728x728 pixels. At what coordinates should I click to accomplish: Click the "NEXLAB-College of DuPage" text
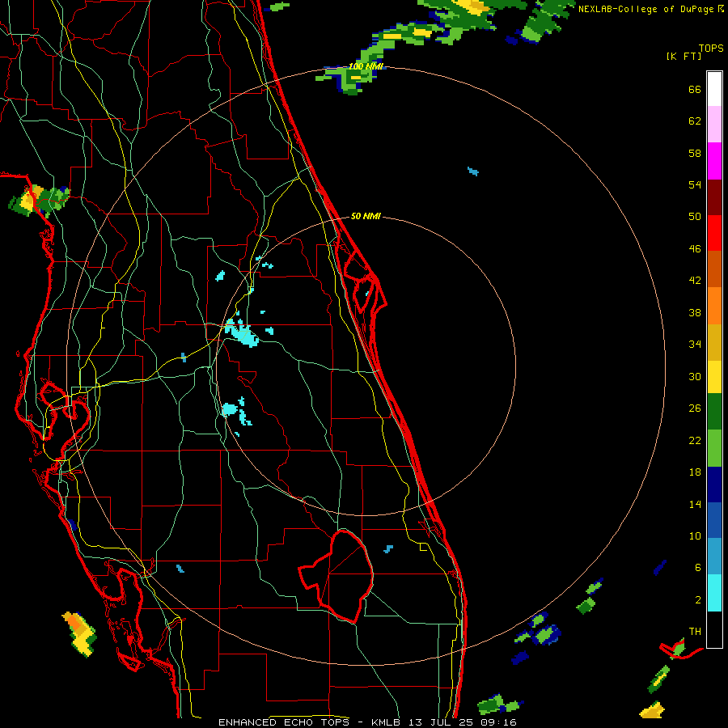[x=647, y=9]
